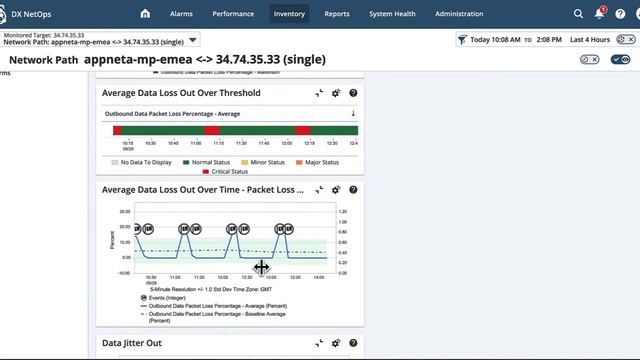Screen dimensions: 640x360
Task: Click the Today 10:08 AM start time
Action: (495, 40)
